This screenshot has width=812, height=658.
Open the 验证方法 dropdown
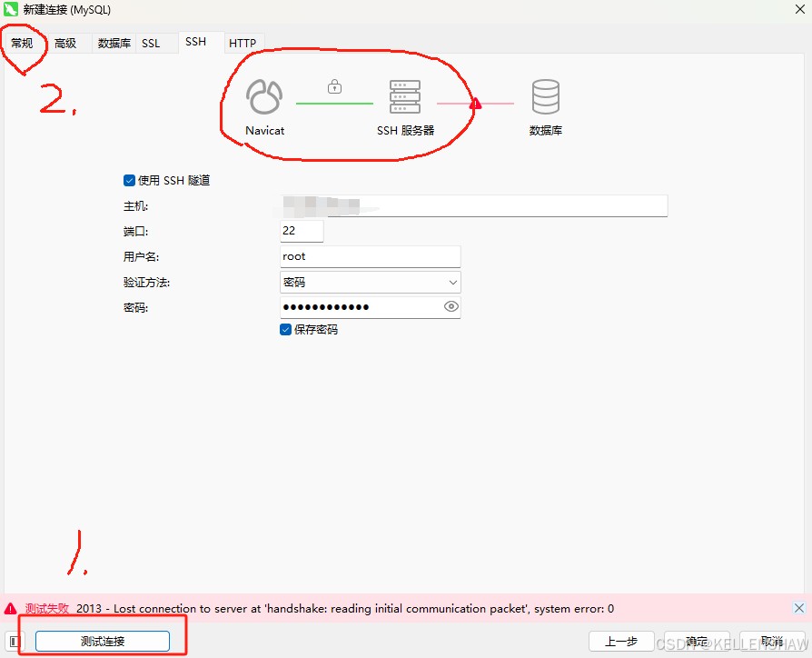pos(371,283)
